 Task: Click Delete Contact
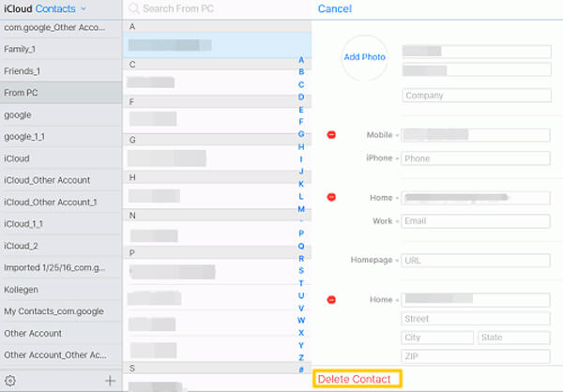[x=357, y=379]
